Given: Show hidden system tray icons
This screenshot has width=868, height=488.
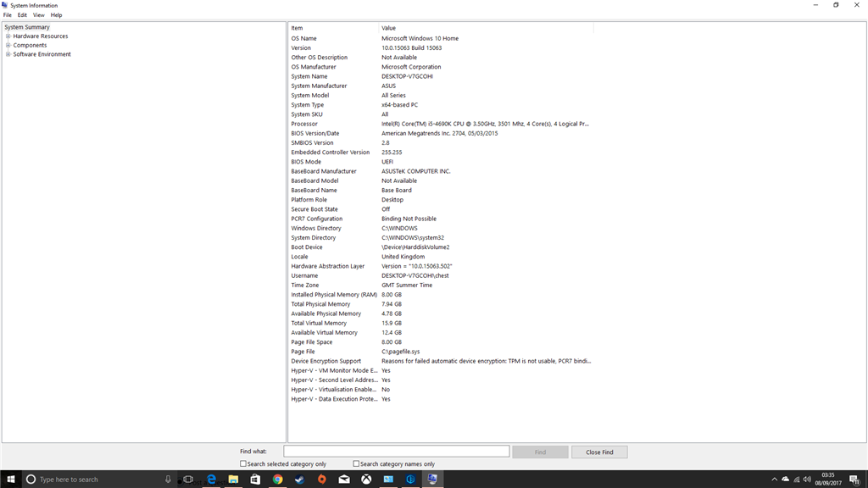Looking at the screenshot, I should [x=774, y=480].
